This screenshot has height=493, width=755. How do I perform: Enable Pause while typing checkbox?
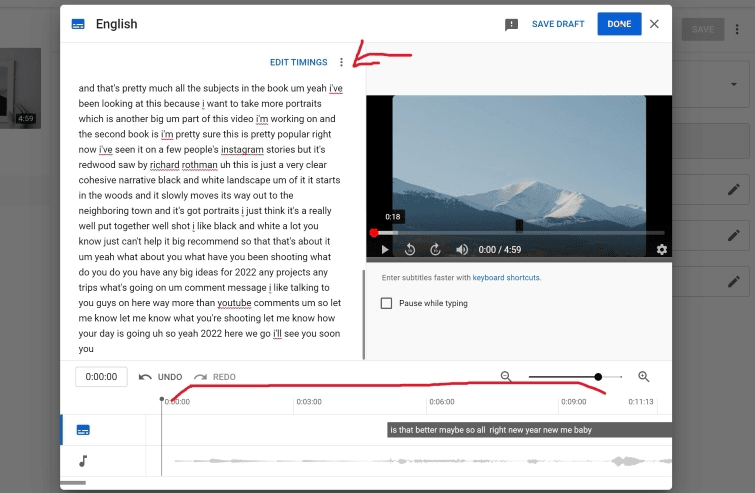pos(386,303)
